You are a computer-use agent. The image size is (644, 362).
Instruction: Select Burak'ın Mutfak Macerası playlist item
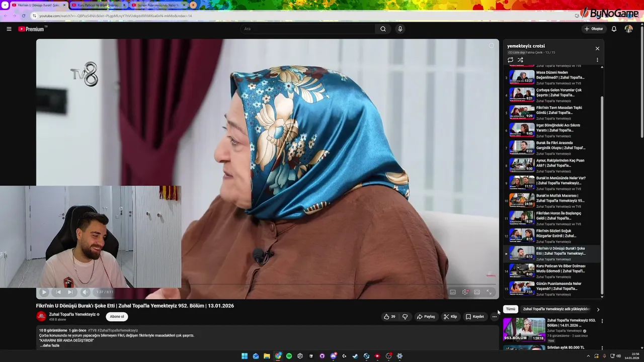point(553,201)
